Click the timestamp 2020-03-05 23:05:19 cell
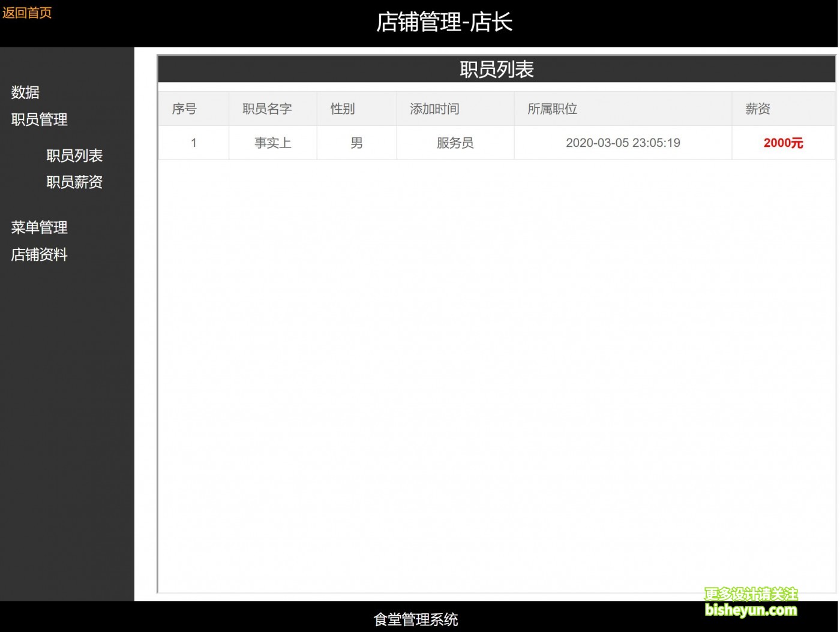The height and width of the screenshot is (632, 840). [623, 143]
